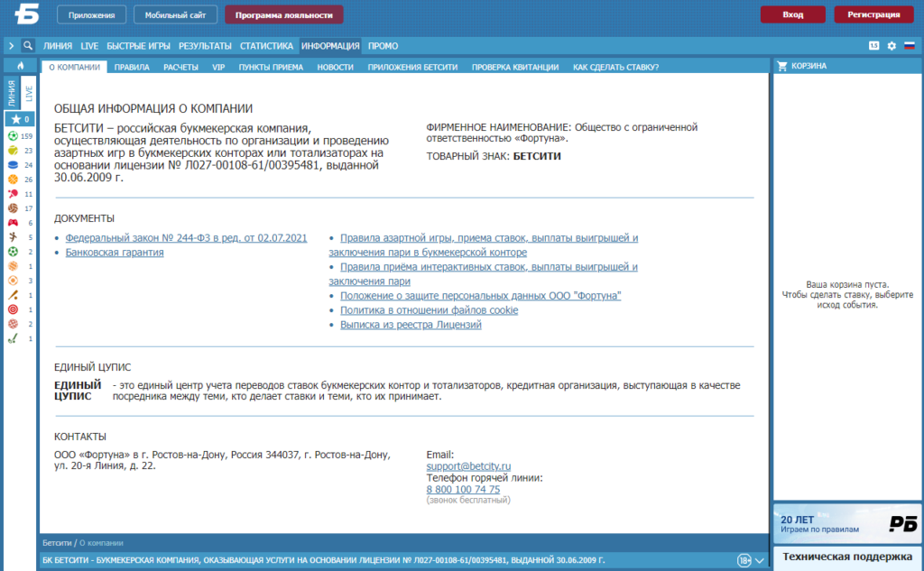Select the hockey puck icon with 24 events
Screen dimensions: 924x571
tap(13, 165)
